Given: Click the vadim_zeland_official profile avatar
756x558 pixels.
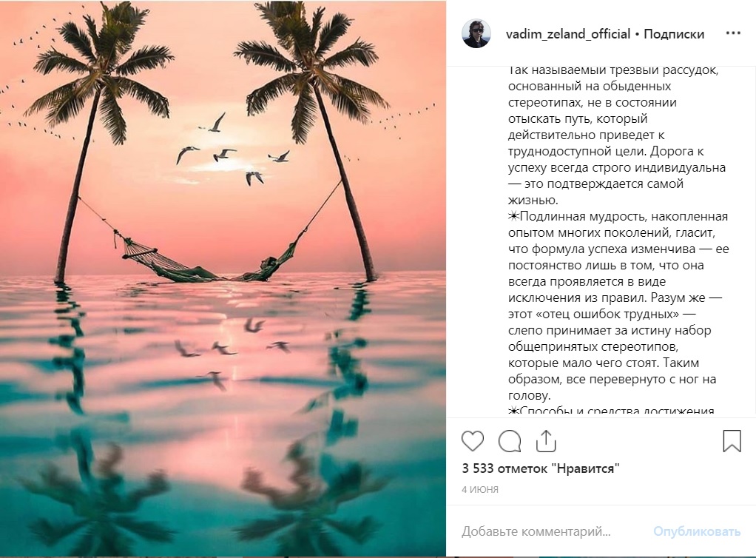Looking at the screenshot, I should pos(476,34).
